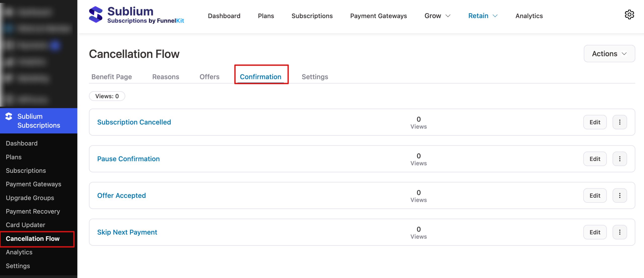Open the Benefit Page tab
This screenshot has height=278, width=644.
[x=111, y=77]
